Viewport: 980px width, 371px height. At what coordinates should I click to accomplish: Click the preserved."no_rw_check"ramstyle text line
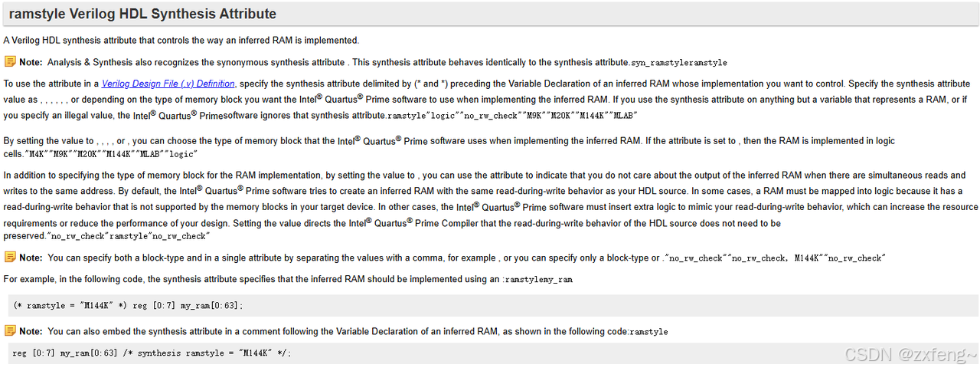106,236
